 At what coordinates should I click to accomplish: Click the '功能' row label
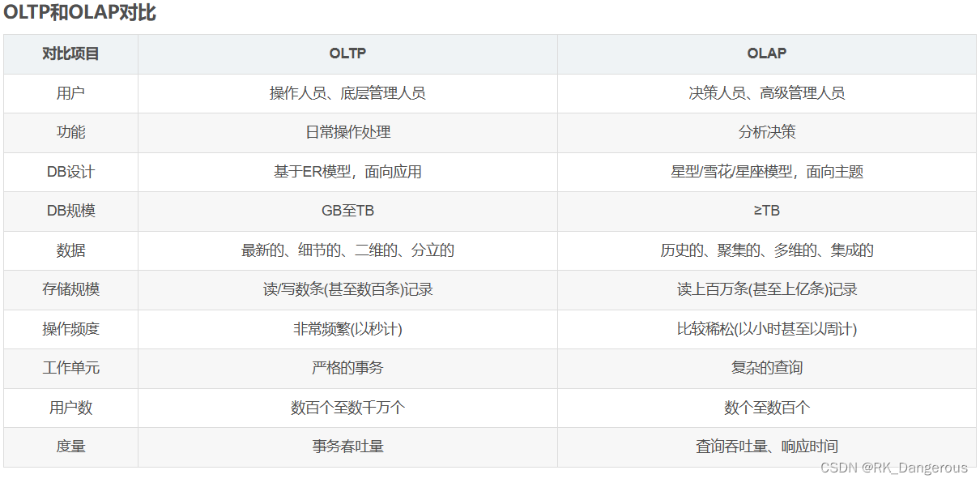[x=70, y=132]
